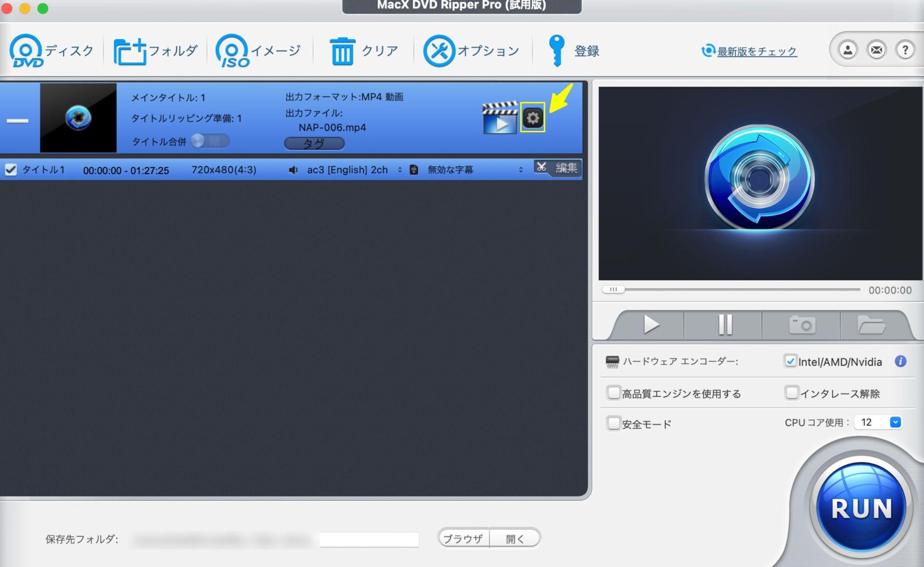The height and width of the screenshot is (567, 924).
Task: Click output file name NAP-006.mp4
Action: [x=332, y=128]
